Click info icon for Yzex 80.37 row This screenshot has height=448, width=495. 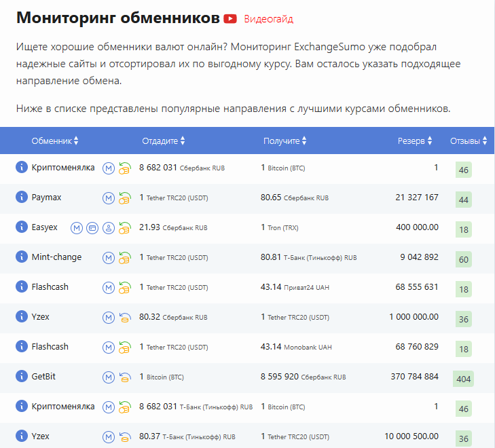pos(22,436)
